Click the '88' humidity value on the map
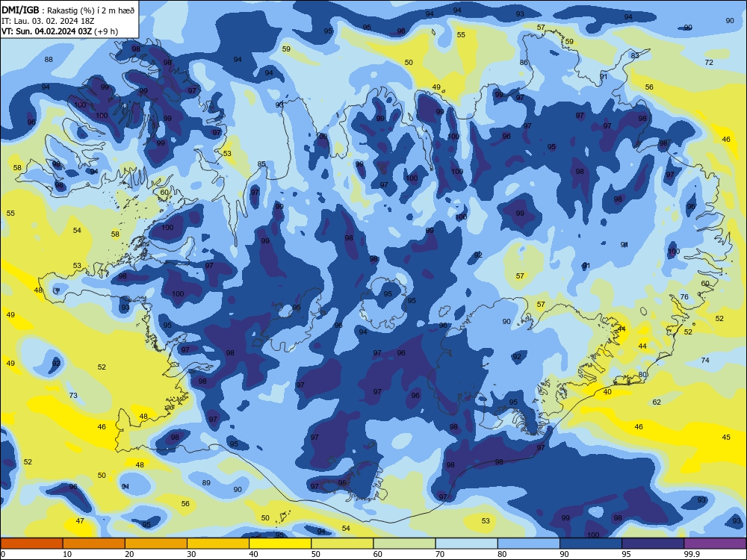 tap(49, 60)
